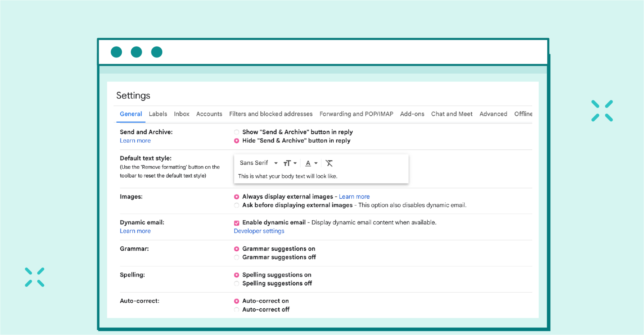The width and height of the screenshot is (644, 335).
Task: Click the Remove formatting icon
Action: tap(329, 163)
